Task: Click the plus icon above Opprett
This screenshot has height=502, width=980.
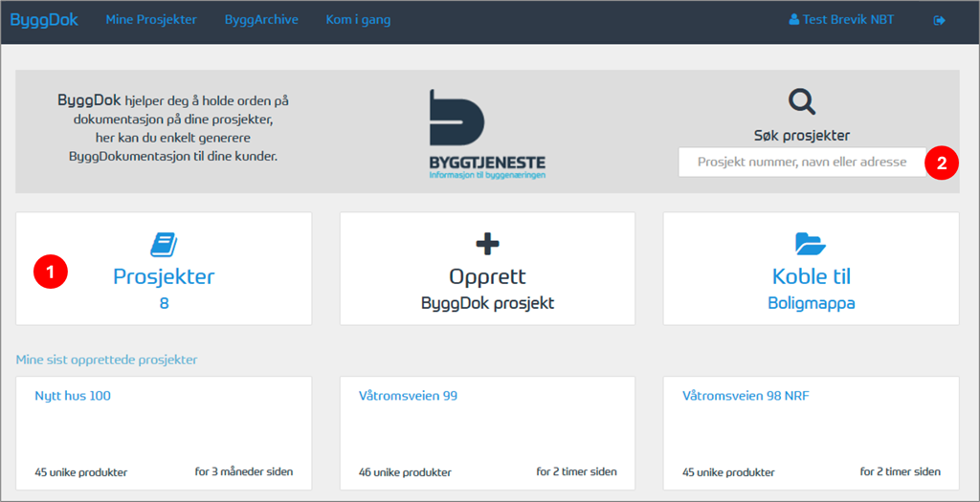Action: pos(487,244)
